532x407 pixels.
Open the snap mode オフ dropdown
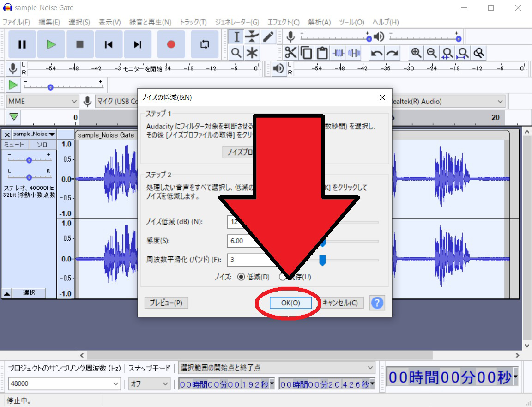[149, 383]
